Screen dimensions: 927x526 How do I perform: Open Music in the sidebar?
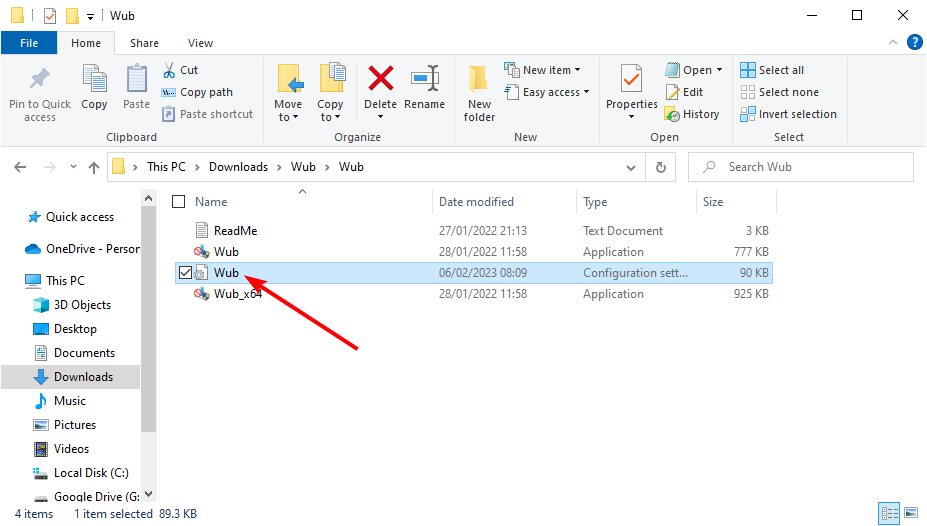tap(60, 401)
